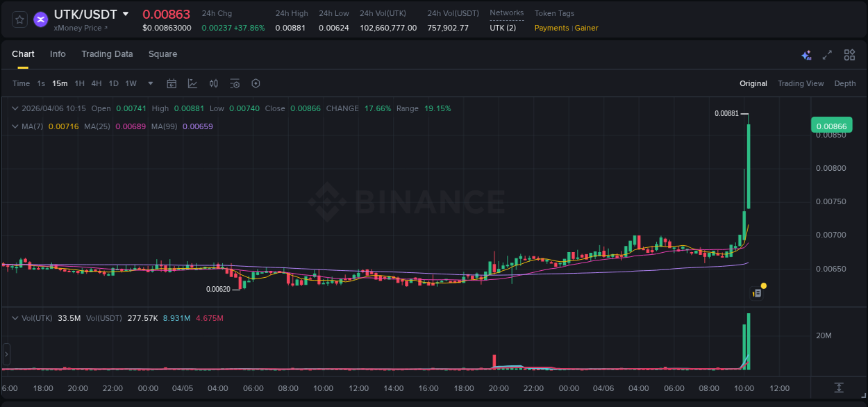The image size is (868, 407).
Task: Click the green 0.00866 price label
Action: click(x=832, y=125)
